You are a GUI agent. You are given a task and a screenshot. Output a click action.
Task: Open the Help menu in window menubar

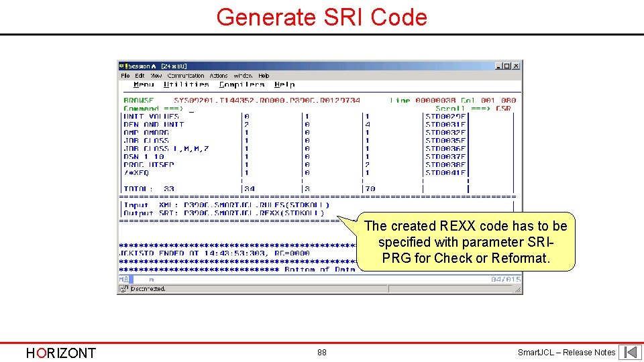pyautogui.click(x=264, y=76)
